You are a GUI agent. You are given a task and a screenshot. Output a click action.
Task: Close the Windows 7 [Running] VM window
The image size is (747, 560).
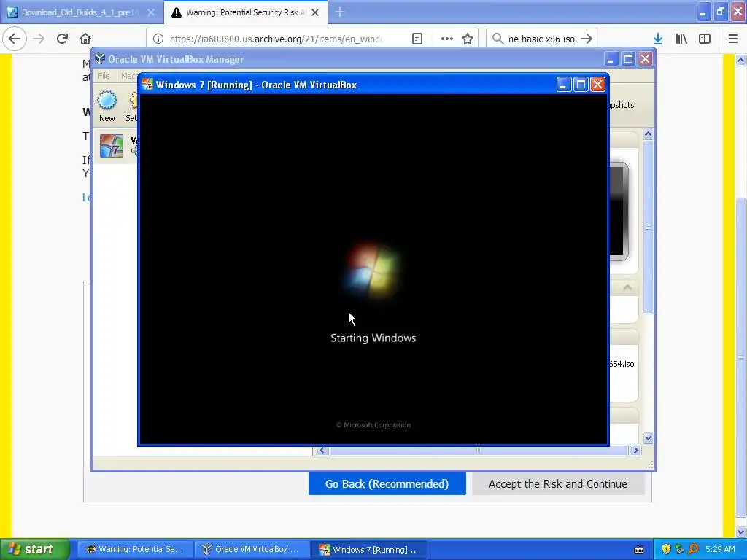pos(597,85)
